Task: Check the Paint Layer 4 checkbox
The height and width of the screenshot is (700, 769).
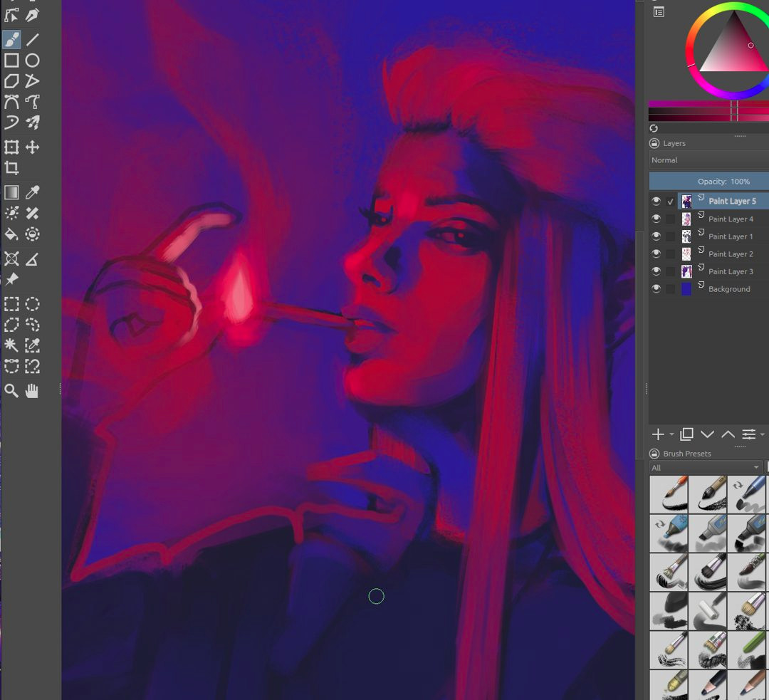Action: (x=671, y=219)
